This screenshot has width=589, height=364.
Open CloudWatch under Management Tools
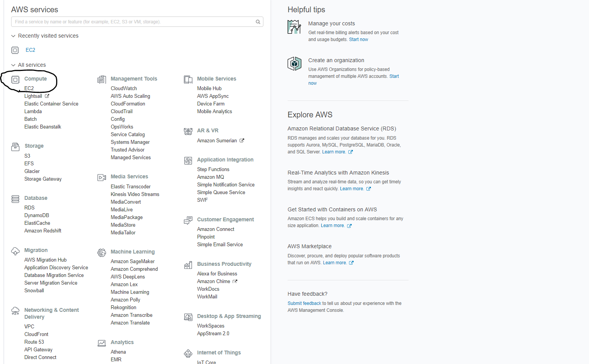pyautogui.click(x=124, y=89)
